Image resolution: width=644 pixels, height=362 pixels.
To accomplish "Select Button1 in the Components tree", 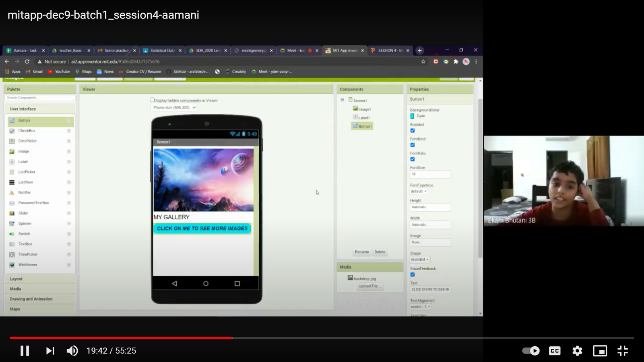I will click(x=364, y=125).
